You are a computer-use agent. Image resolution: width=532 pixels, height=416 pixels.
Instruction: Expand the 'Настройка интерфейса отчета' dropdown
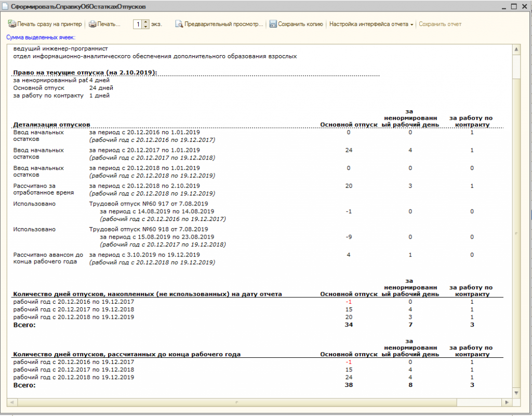click(412, 24)
